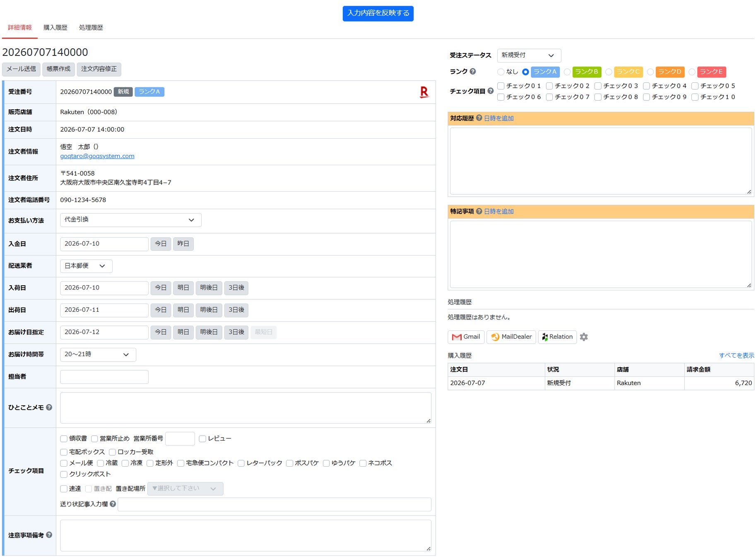
Task: Tick チェック０７ checkbox
Action: click(549, 97)
